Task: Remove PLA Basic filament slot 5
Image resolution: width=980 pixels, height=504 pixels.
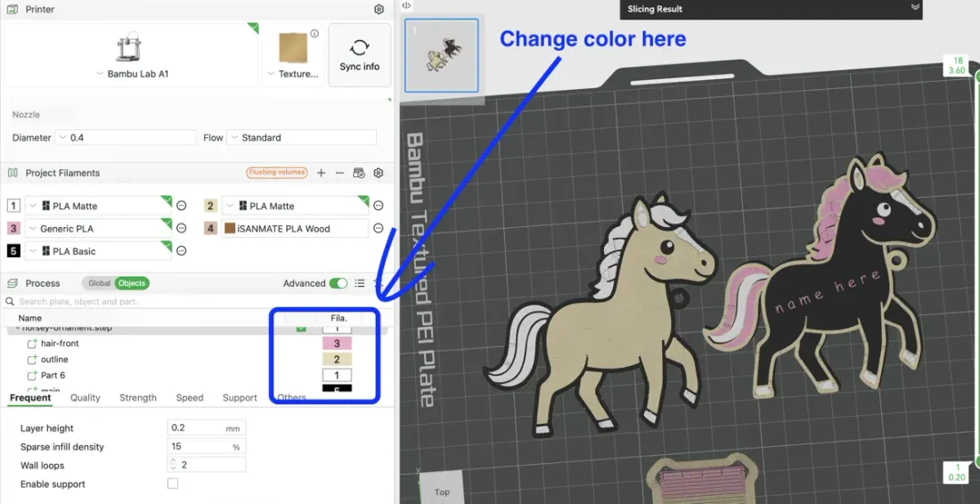Action: (x=181, y=251)
